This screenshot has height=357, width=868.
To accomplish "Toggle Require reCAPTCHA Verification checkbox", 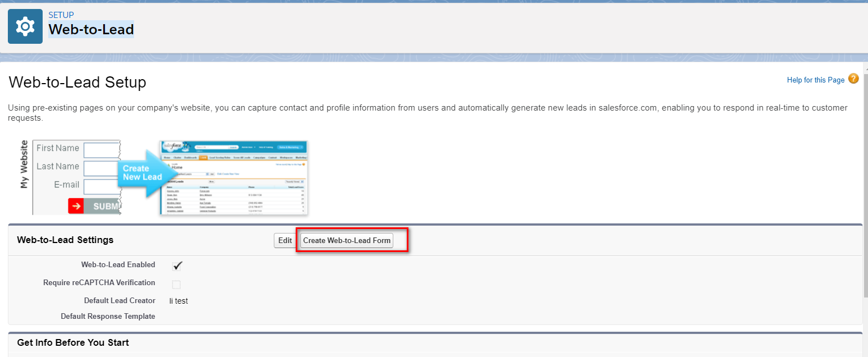I will [x=177, y=284].
